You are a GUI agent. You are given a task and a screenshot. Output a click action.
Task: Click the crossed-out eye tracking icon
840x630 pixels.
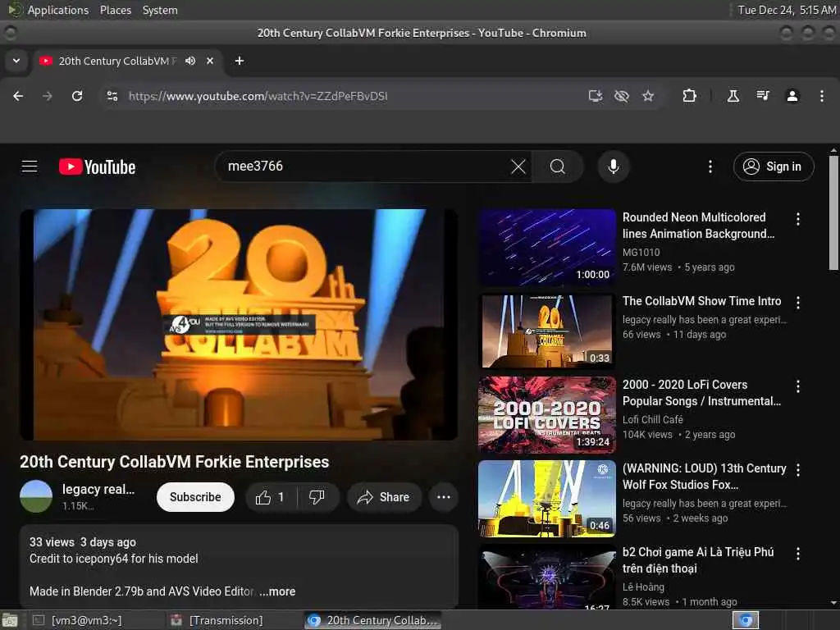[x=622, y=96]
